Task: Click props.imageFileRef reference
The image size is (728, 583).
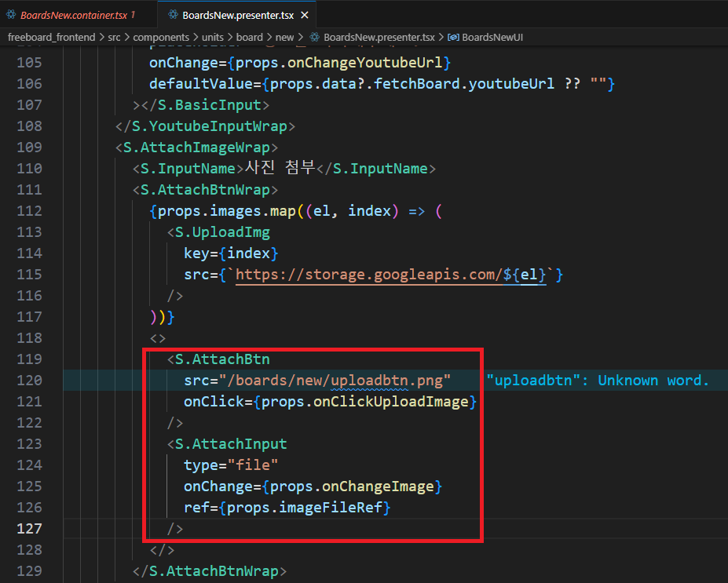Action: 304,508
